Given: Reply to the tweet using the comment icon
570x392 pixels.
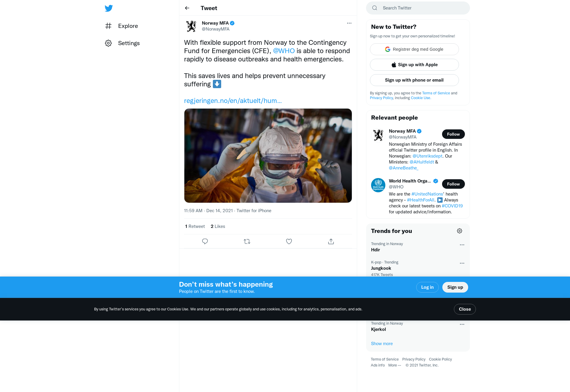Looking at the screenshot, I should click(x=205, y=242).
